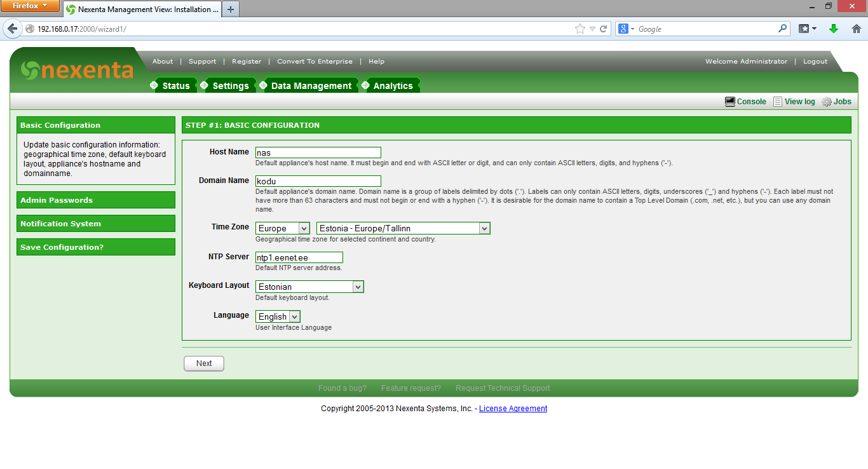868x469 pixels.
Task: Click the browser address bar URL
Action: click(x=82, y=29)
